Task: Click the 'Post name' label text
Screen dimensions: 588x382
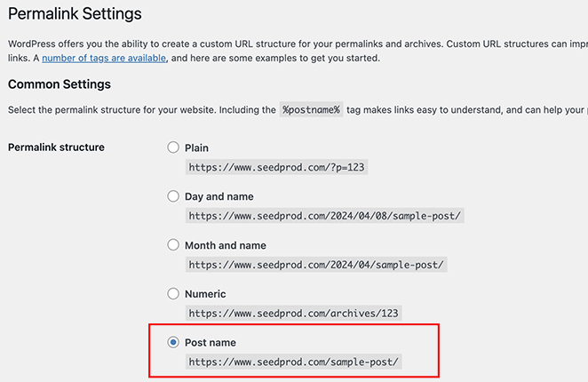Action: pos(210,343)
